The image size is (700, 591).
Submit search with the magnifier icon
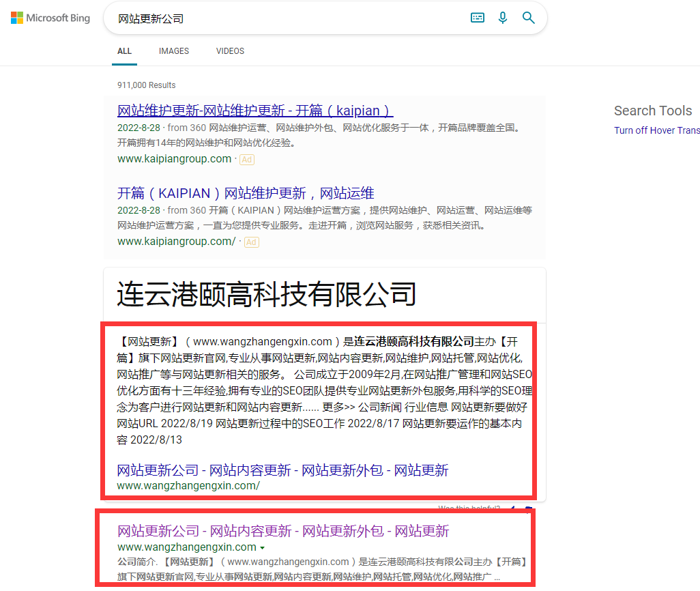click(x=529, y=18)
